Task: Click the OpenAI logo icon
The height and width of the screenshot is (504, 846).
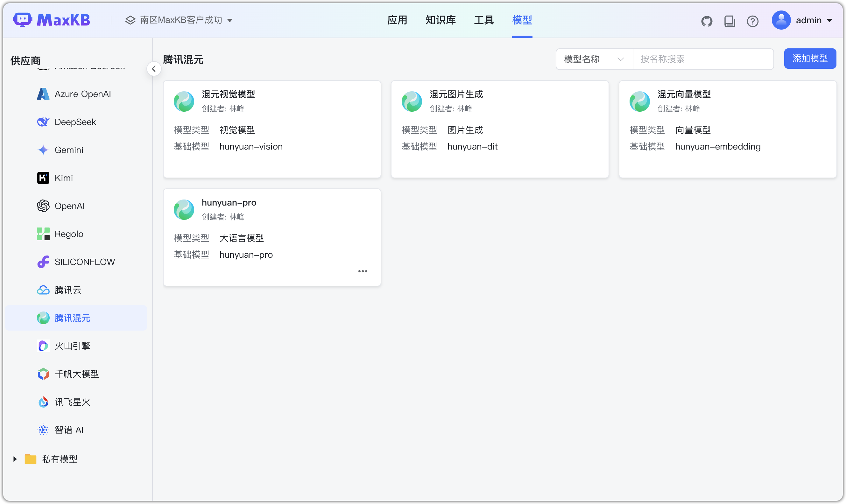Action: point(43,206)
